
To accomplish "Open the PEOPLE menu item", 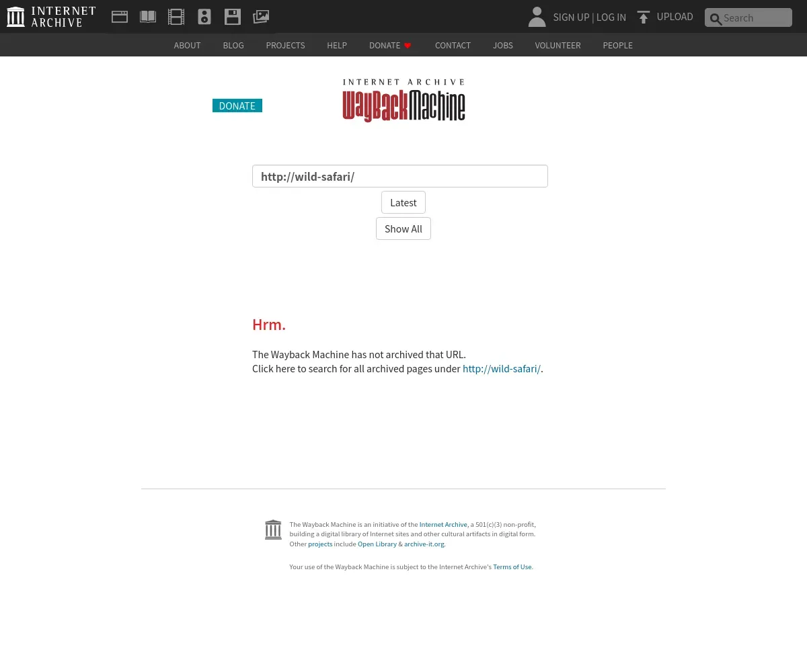I will [617, 45].
